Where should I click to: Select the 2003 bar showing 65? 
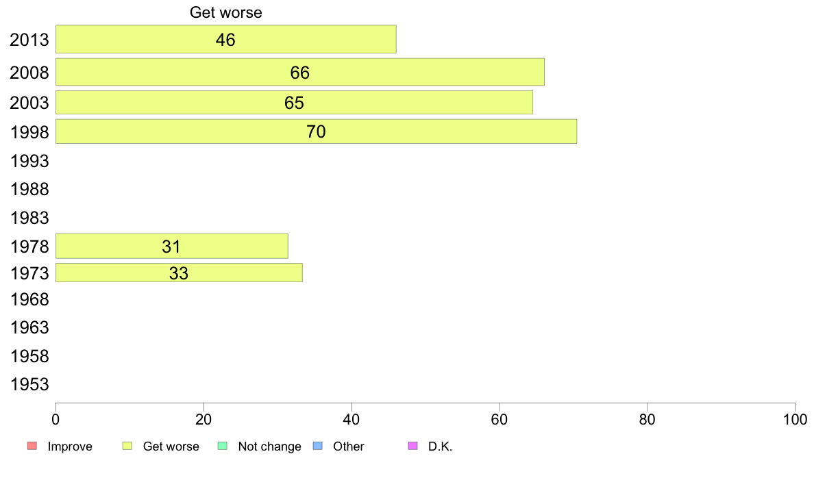tap(294, 102)
